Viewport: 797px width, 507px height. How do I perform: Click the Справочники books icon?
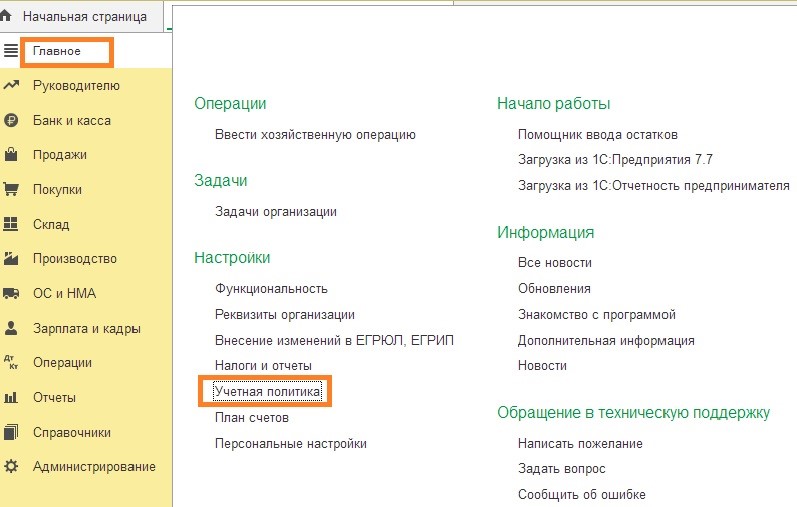11,432
